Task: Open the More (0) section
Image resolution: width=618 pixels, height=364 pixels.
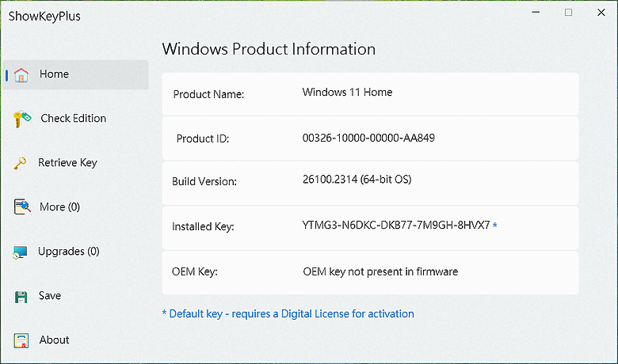Action: pos(59,207)
